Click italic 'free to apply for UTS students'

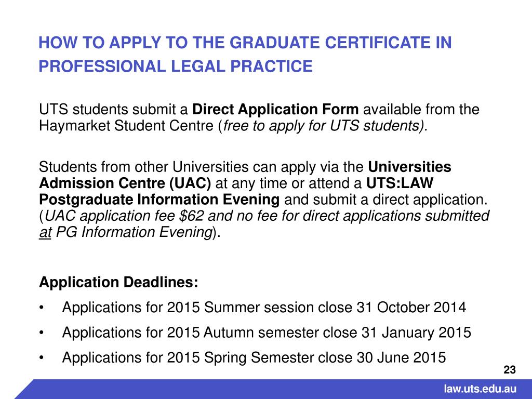click(322, 126)
